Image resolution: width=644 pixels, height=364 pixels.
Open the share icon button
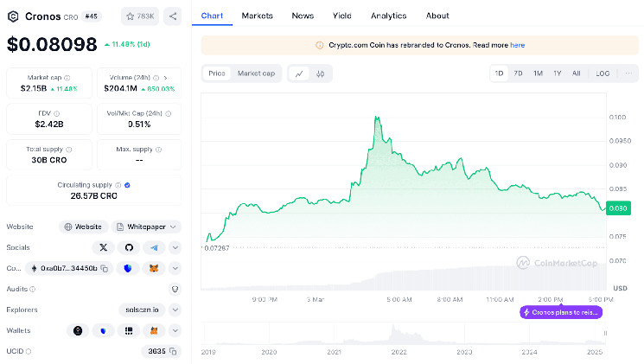click(173, 16)
